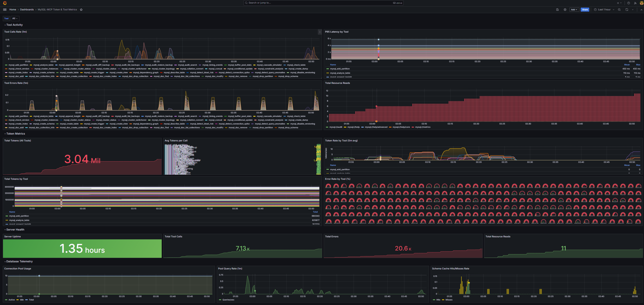Mark dashboard as favorite with star icon

coord(81,10)
